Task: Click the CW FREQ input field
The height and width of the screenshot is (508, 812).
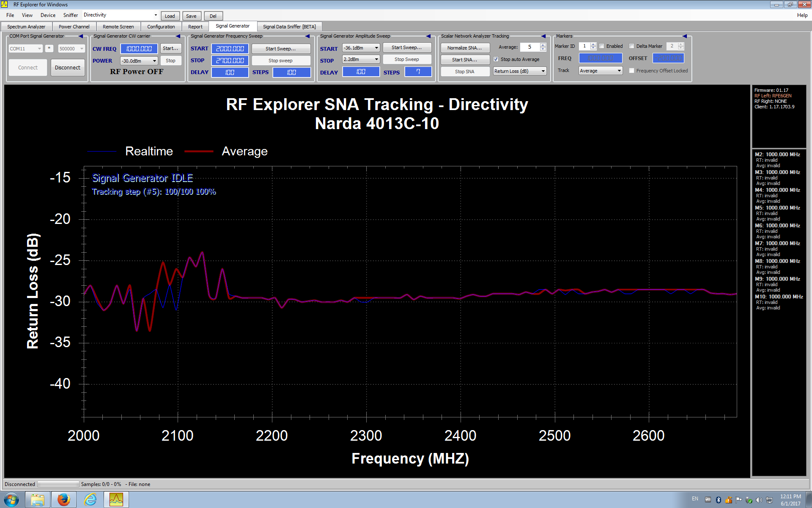Action: point(139,48)
